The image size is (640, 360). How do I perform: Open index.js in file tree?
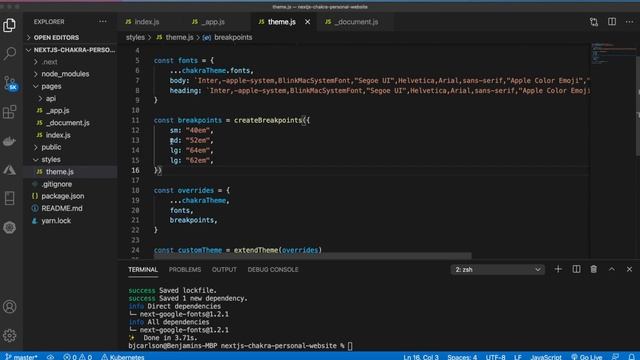click(x=58, y=135)
